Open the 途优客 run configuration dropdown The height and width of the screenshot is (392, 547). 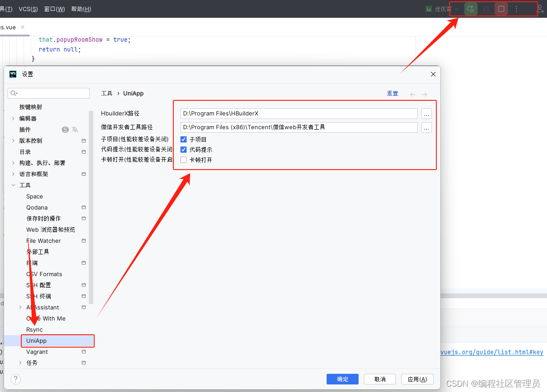(456, 9)
